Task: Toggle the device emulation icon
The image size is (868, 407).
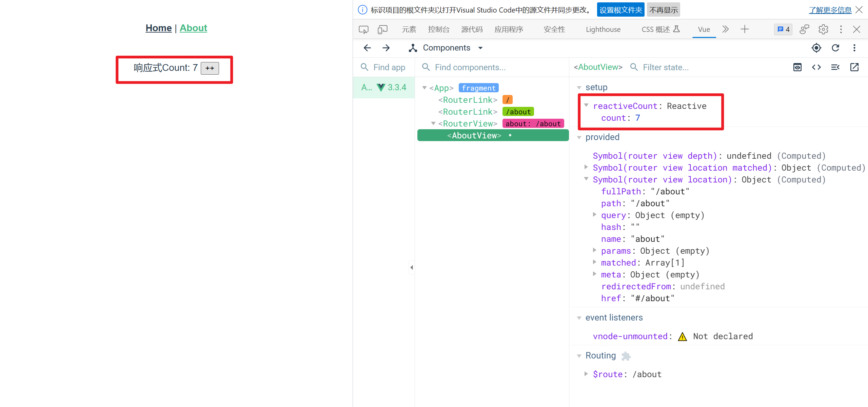Action: click(x=382, y=30)
